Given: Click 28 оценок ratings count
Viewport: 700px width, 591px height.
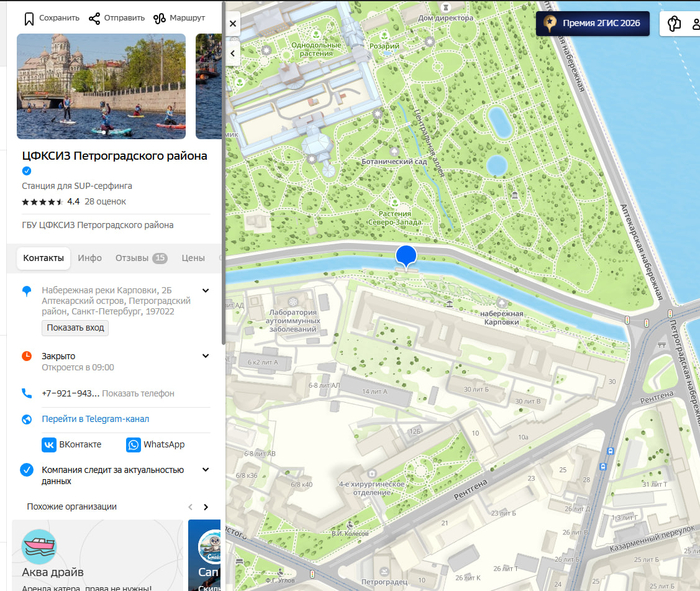Looking at the screenshot, I should coord(105,202).
